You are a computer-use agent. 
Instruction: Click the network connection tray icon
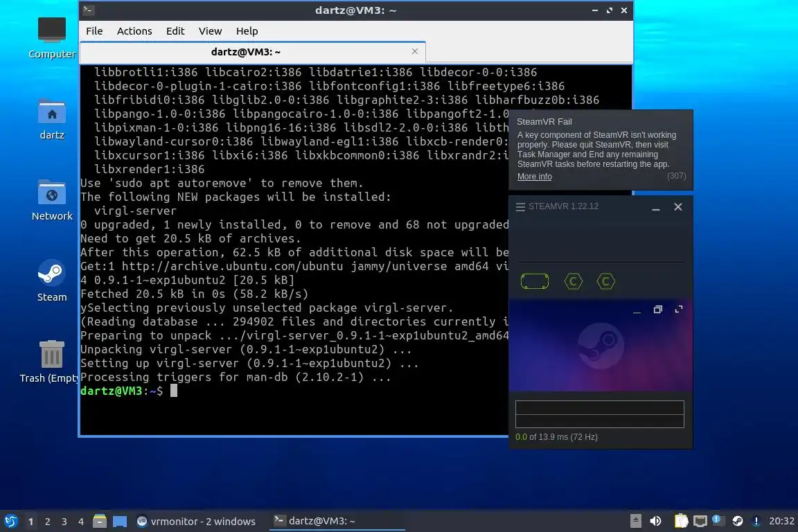[x=700, y=521]
